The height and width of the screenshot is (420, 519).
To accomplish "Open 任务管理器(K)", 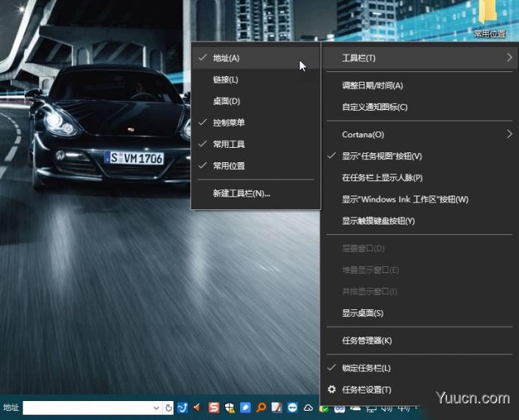I will pyautogui.click(x=420, y=340).
